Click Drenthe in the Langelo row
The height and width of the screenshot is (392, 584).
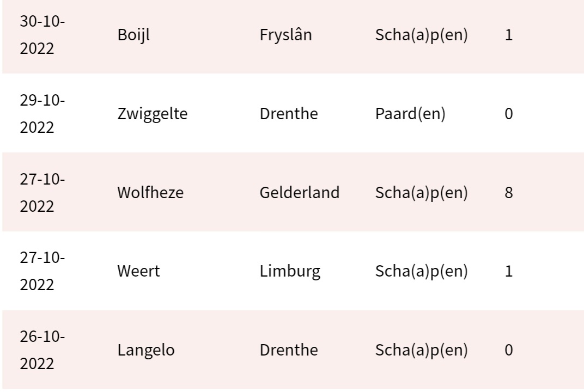(x=289, y=350)
